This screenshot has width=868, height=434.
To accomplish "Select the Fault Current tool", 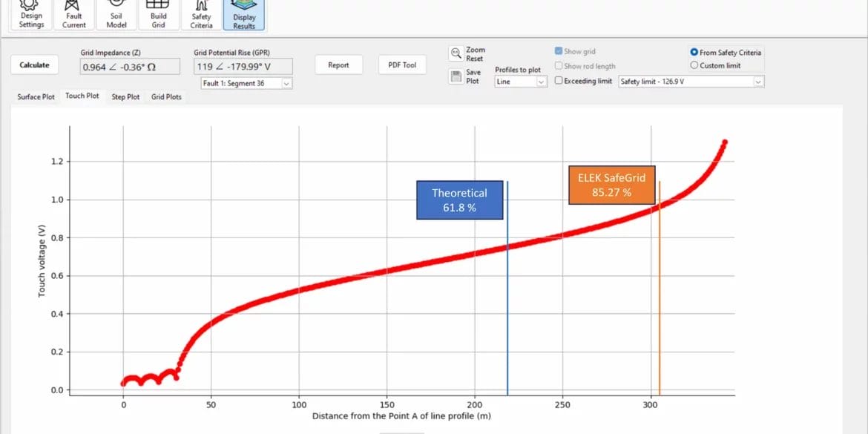I will [x=73, y=13].
